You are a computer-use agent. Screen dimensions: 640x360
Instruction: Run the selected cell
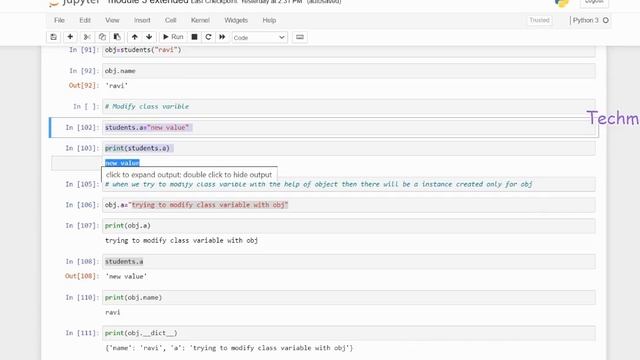point(173,37)
